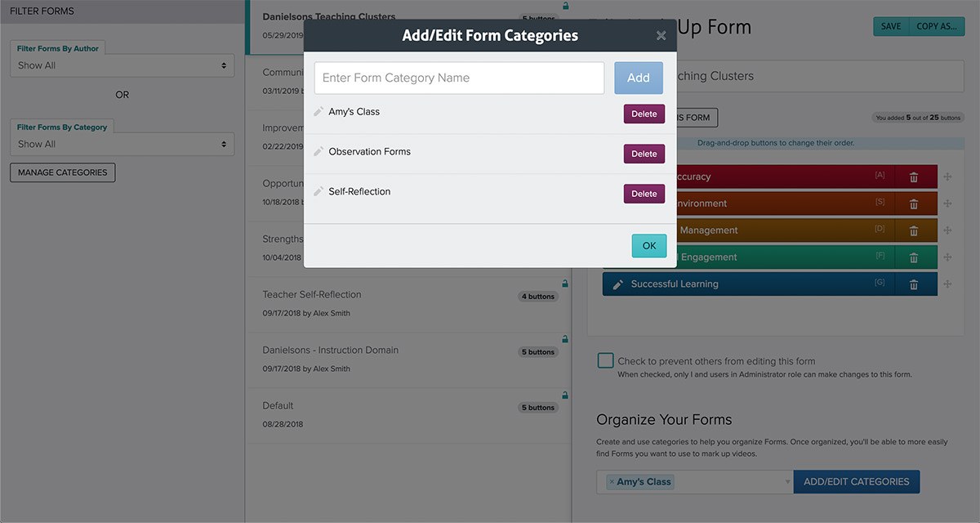The width and height of the screenshot is (980, 523).
Task: Remove the Amy's Class category tag
Action: [611, 481]
